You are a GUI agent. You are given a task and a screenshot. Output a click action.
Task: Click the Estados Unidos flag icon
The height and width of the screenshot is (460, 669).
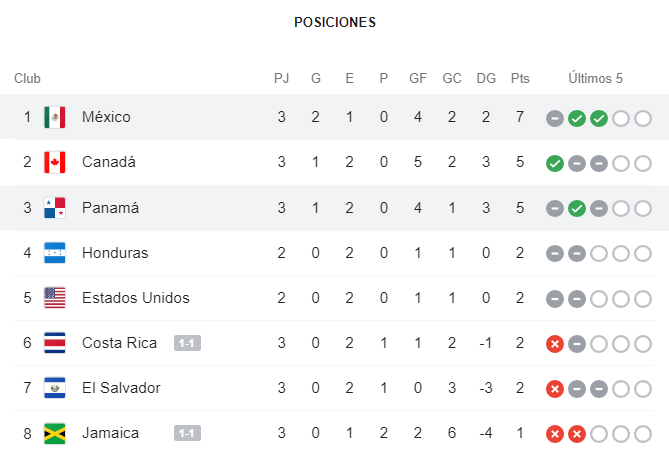(x=55, y=298)
